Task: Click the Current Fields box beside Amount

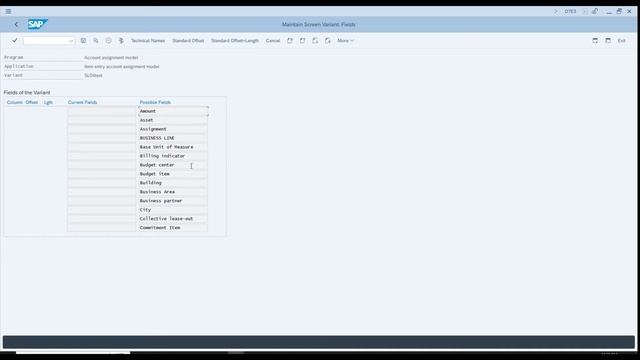Action: point(102,111)
